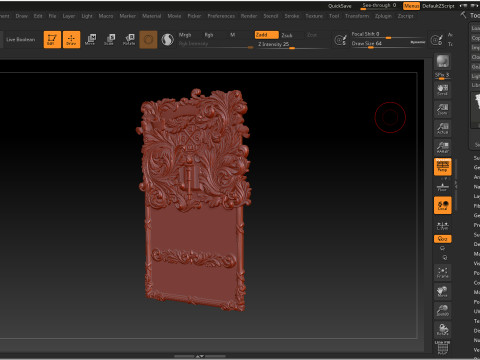Click the SPix slider in right shelf
This screenshot has height=360, width=480.
click(x=442, y=76)
